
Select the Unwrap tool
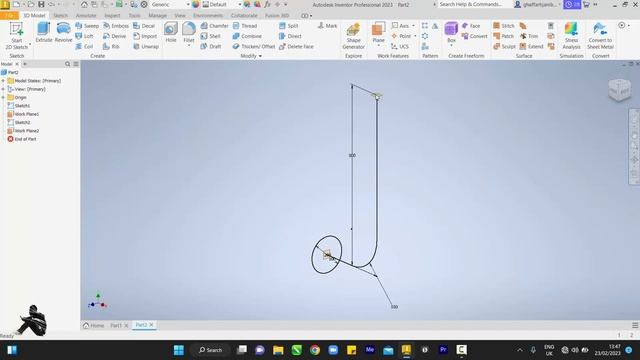(146, 47)
